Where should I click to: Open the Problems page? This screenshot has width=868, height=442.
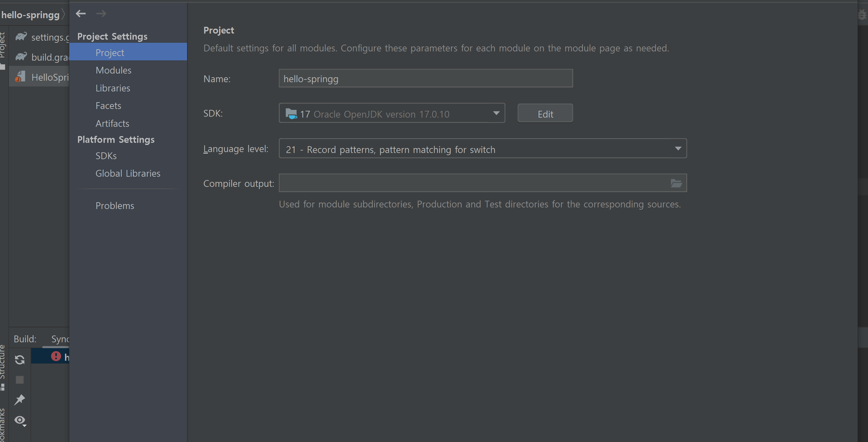coord(115,206)
